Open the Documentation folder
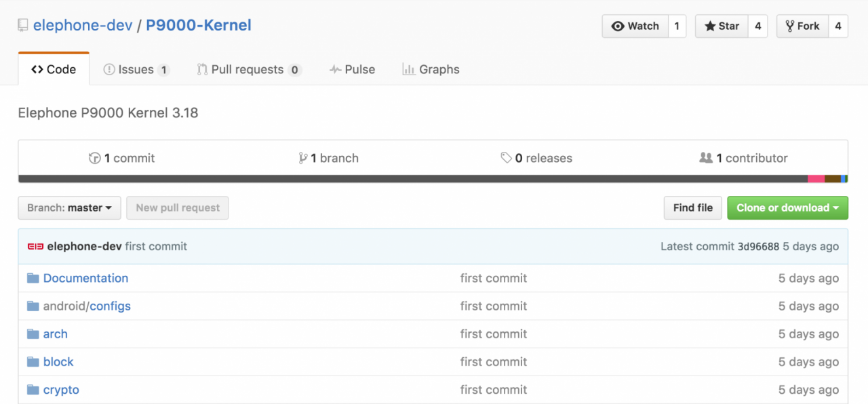The image size is (868, 404). coord(85,279)
